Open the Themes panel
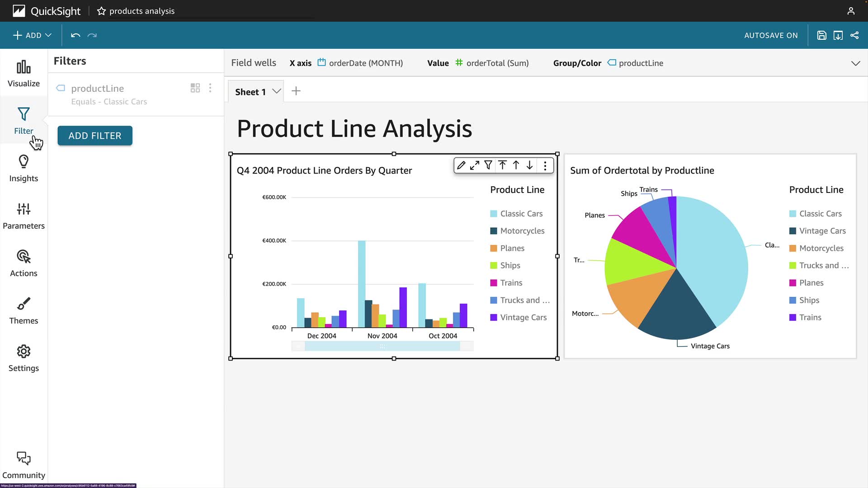Screen dimensions: 868x488 pos(24,311)
